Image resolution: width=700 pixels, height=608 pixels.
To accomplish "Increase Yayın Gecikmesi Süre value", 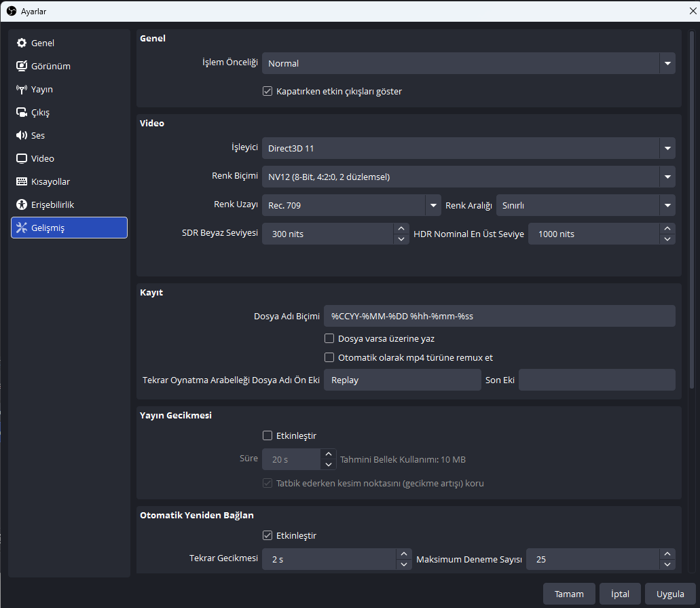I will pyautogui.click(x=329, y=454).
